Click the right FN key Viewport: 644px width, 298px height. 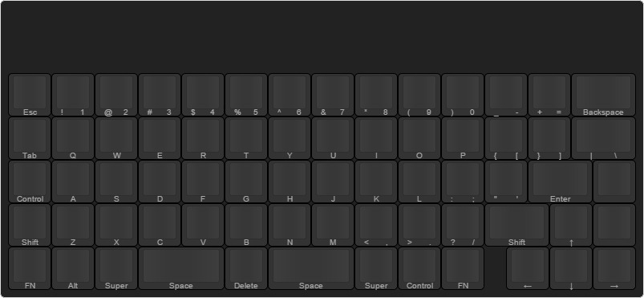pos(463,268)
